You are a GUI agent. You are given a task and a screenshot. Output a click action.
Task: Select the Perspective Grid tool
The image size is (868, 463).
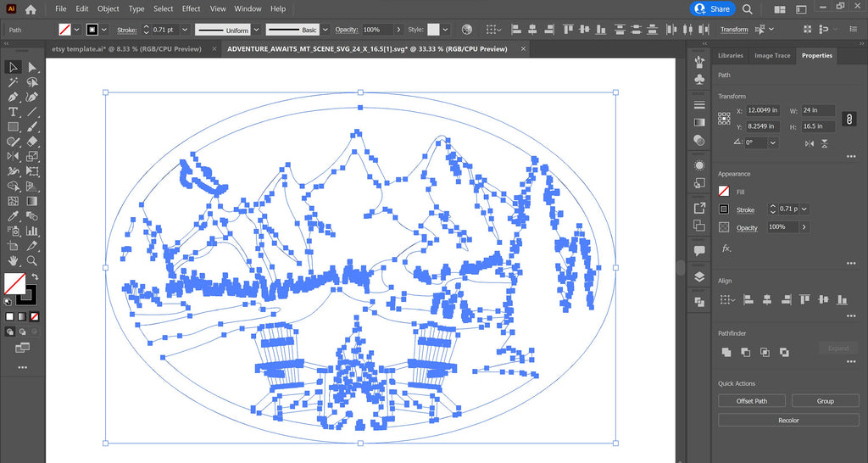(x=32, y=186)
